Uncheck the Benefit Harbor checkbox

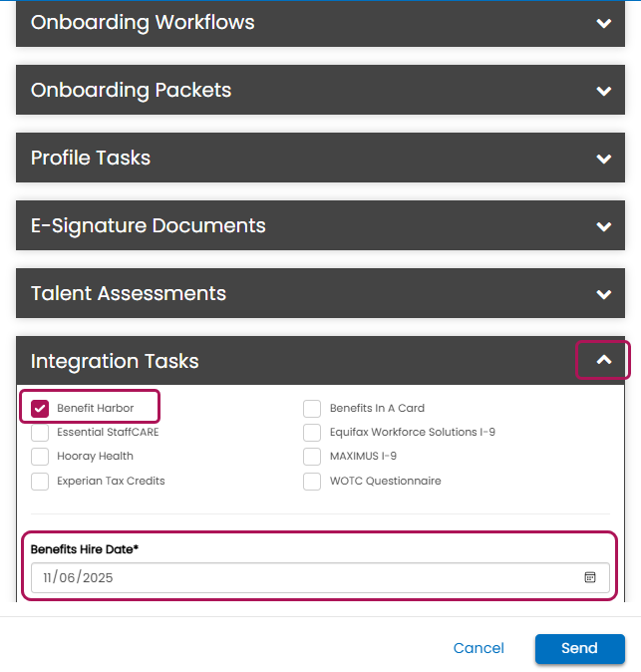pyautogui.click(x=40, y=409)
